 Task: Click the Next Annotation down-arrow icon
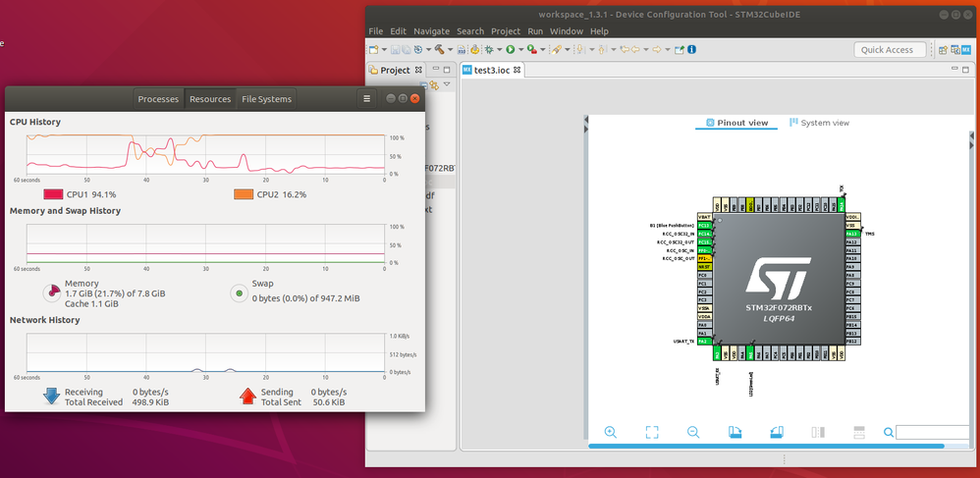[x=580, y=49]
